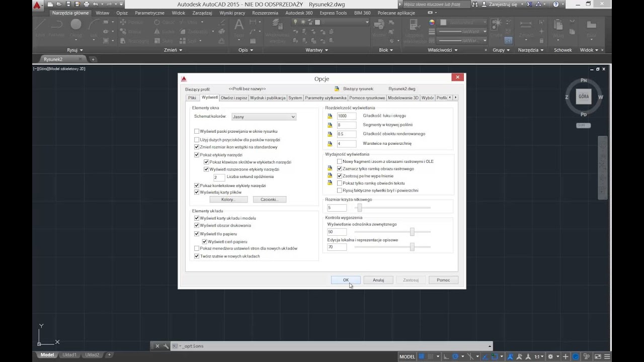Click the 'Anuluj' button
Screen dimensions: 644x362
point(378,280)
